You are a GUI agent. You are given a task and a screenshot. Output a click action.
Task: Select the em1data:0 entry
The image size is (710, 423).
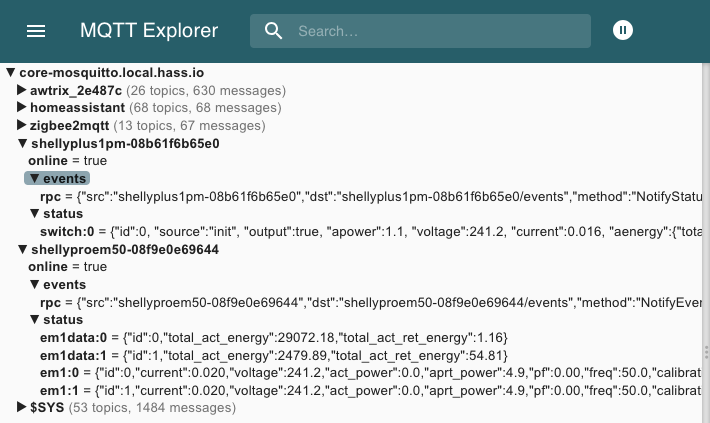point(274,337)
